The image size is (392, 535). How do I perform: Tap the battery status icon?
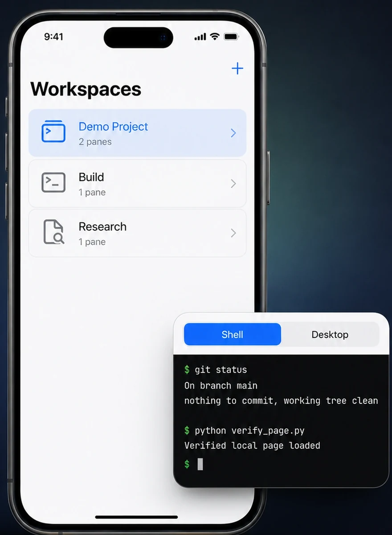pyautogui.click(x=231, y=37)
